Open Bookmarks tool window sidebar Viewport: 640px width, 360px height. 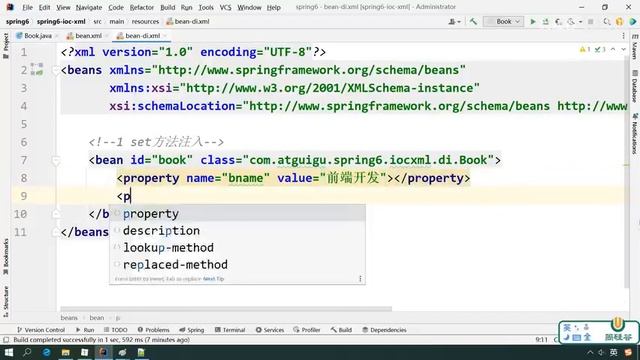6,257
